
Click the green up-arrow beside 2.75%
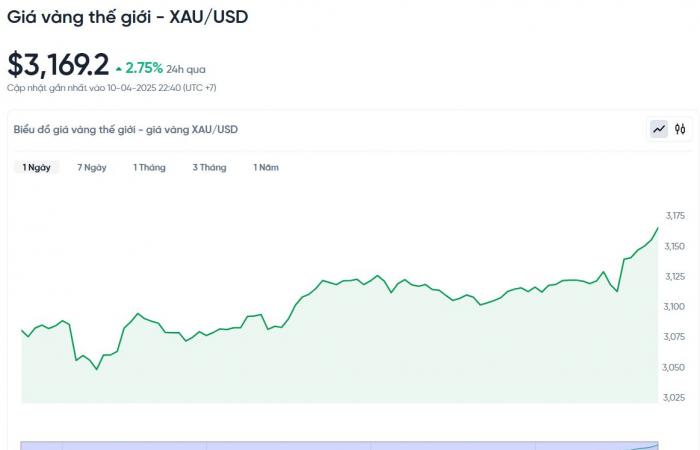[119, 69]
